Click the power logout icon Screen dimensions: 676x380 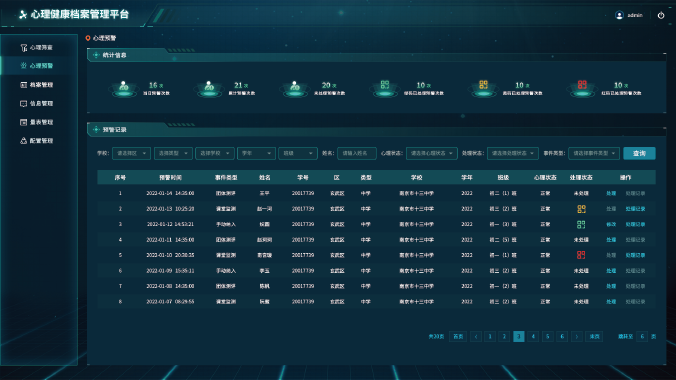(x=661, y=15)
